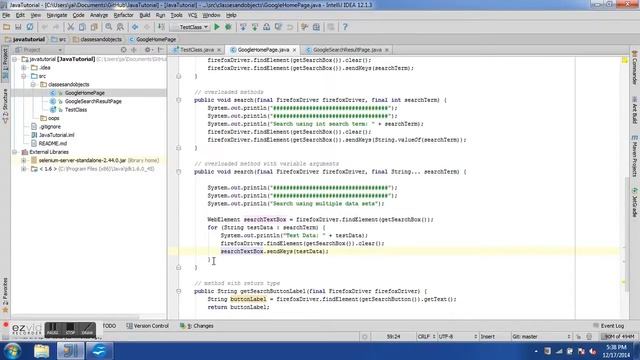Toggle the Ant Build tool window
The height and width of the screenshot is (360, 640).
(x=635, y=109)
